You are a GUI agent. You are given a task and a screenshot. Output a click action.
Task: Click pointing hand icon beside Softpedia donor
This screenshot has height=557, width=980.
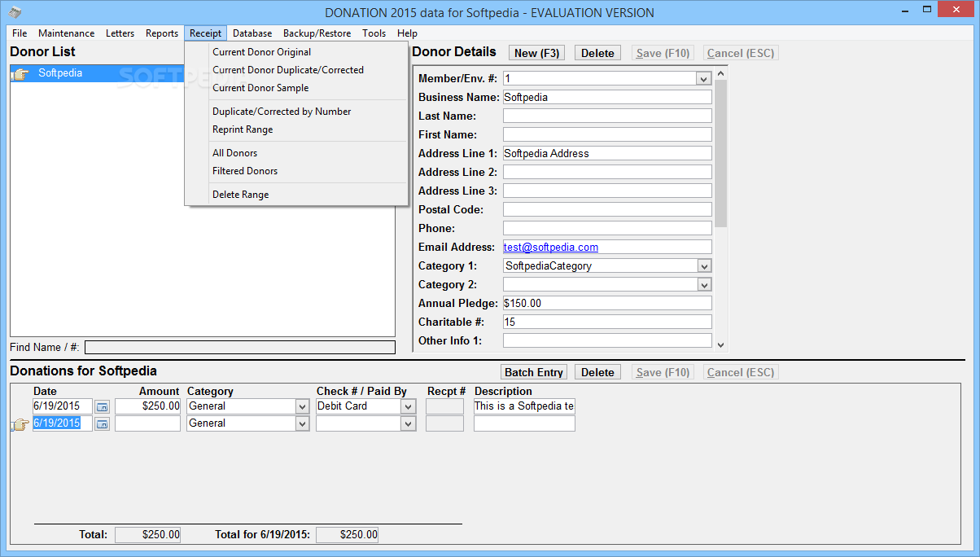(20, 74)
